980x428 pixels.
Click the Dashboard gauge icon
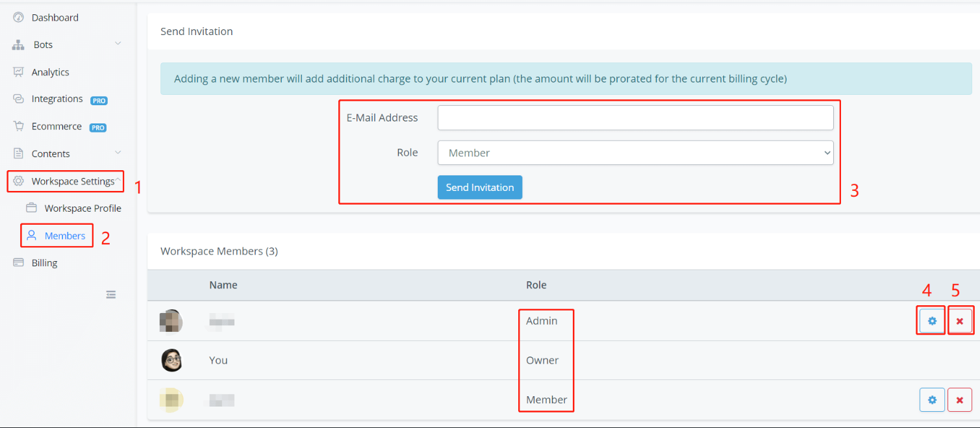point(18,18)
